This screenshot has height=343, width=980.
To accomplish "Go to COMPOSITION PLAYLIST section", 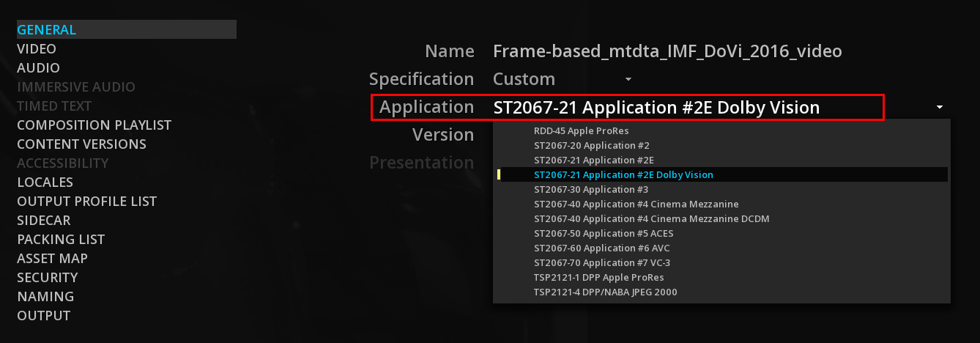I will 94,125.
